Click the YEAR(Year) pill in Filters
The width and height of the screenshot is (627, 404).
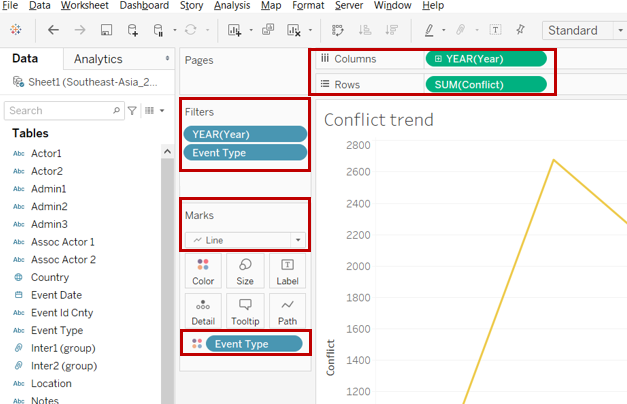pyautogui.click(x=244, y=134)
